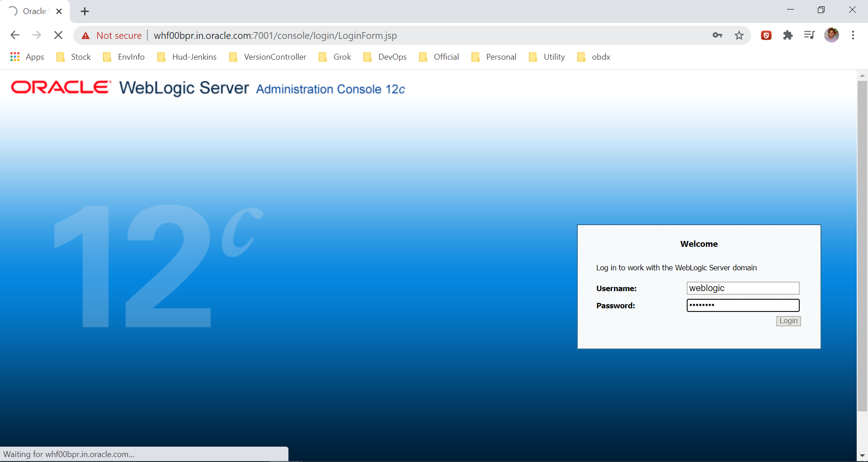Viewport: 868px width, 462px height.
Task: Click the Oracle logo
Action: point(61,87)
